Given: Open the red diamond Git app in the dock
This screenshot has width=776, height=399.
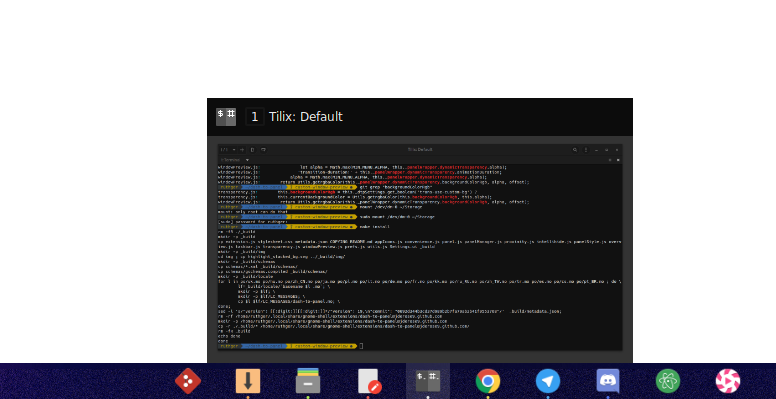Looking at the screenshot, I should click(x=188, y=381).
